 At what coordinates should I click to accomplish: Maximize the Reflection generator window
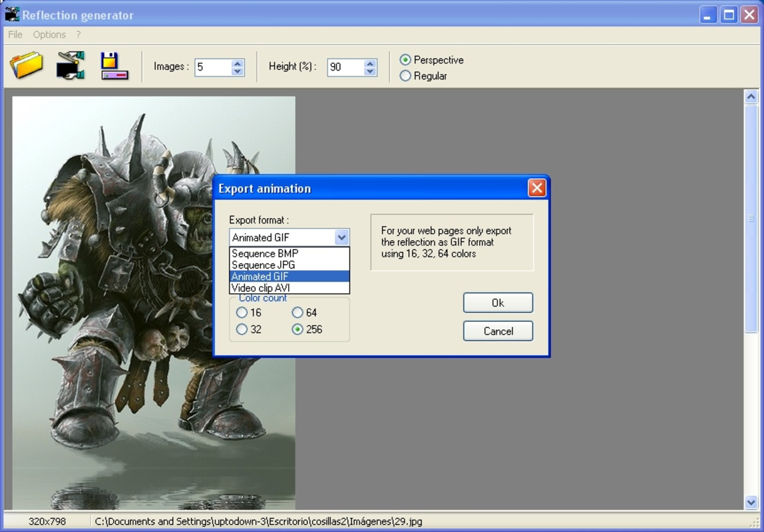tap(729, 15)
